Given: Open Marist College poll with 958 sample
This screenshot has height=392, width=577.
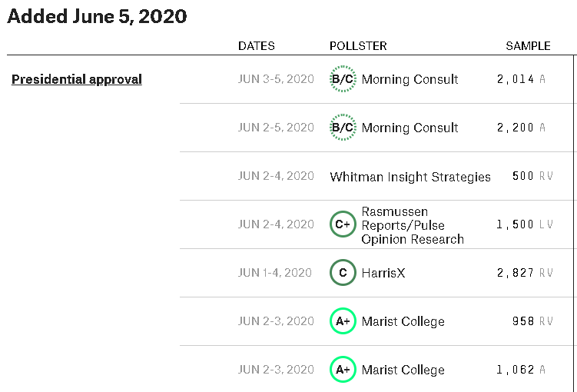Looking at the screenshot, I should [x=403, y=321].
